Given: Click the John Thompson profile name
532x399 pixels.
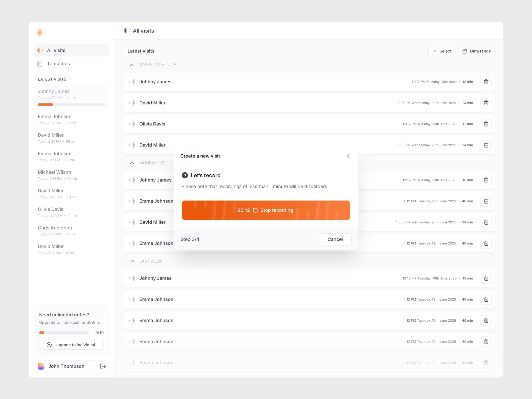Looking at the screenshot, I should tap(66, 366).
